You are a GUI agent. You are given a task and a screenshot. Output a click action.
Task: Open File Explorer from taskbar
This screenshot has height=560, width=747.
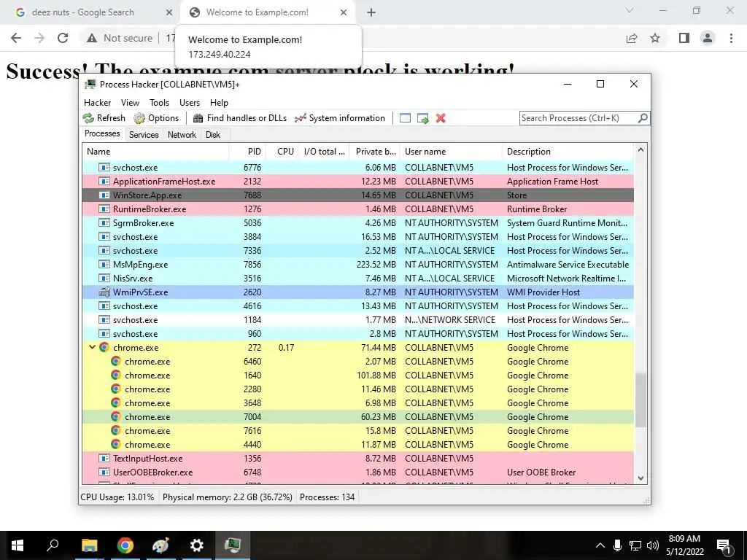pos(89,545)
